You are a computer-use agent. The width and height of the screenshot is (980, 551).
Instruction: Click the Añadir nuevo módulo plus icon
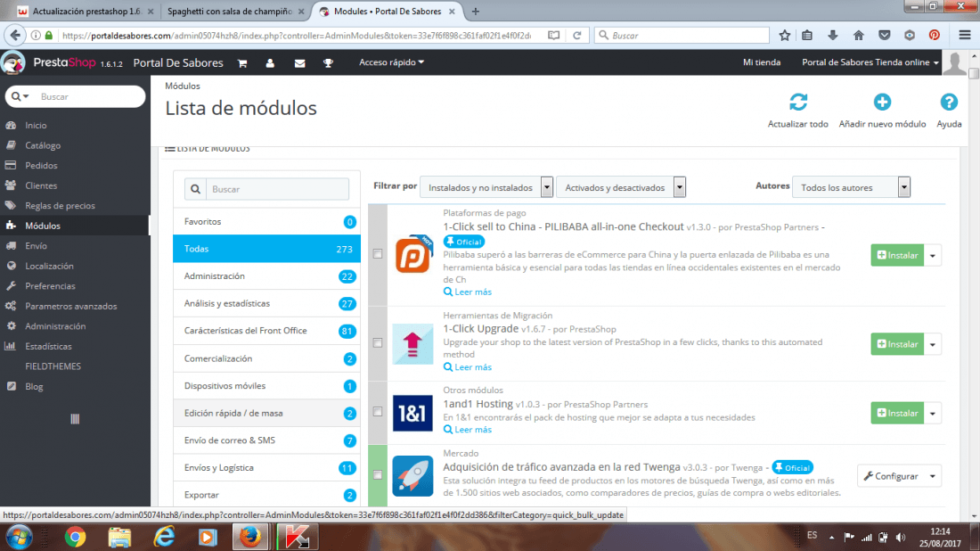[x=882, y=102]
